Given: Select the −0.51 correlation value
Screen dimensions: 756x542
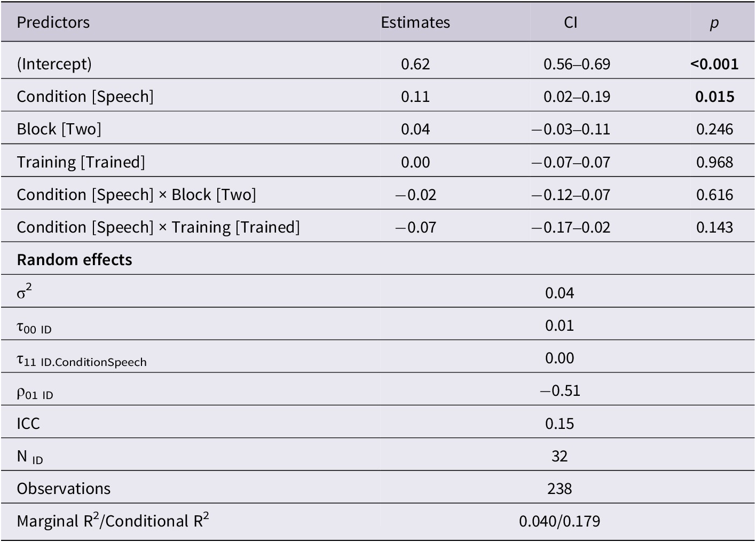Looking at the screenshot, I should (560, 391).
